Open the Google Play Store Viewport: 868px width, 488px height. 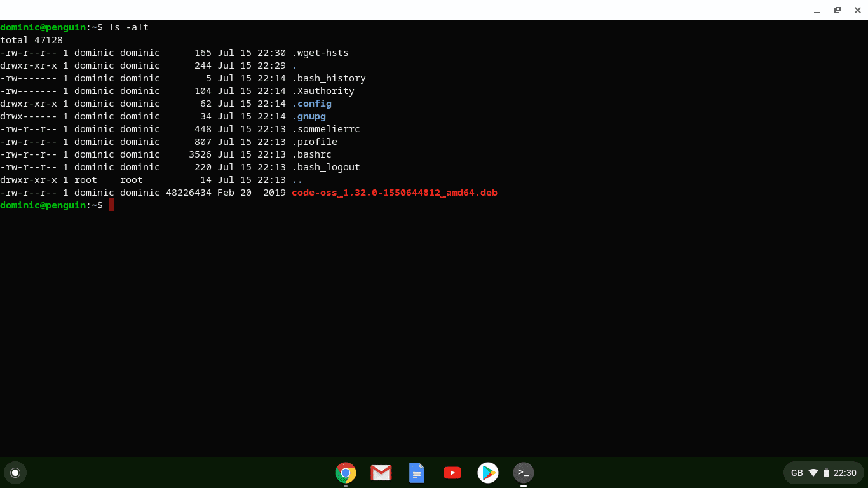pyautogui.click(x=487, y=473)
